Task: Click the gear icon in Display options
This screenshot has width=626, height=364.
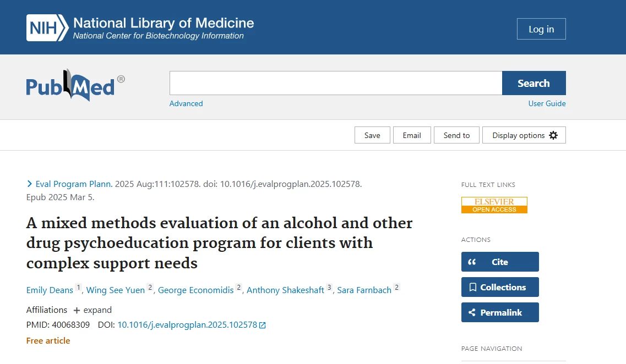Action: point(553,135)
